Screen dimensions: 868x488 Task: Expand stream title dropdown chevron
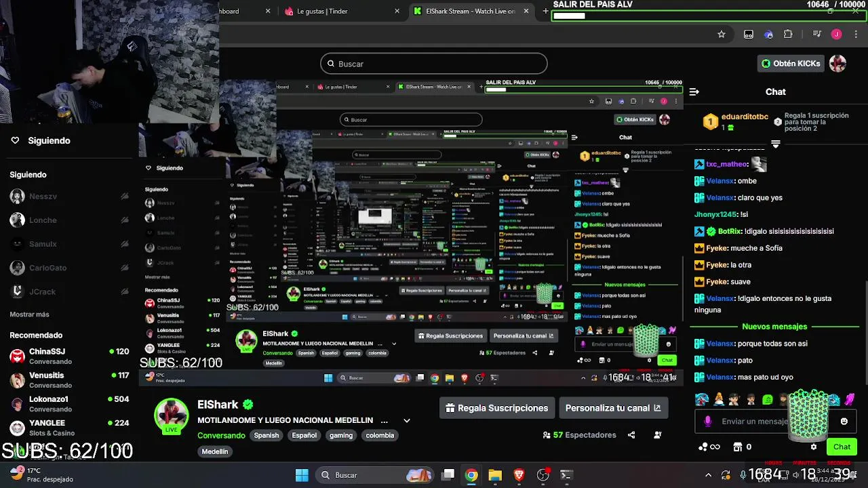406,420
